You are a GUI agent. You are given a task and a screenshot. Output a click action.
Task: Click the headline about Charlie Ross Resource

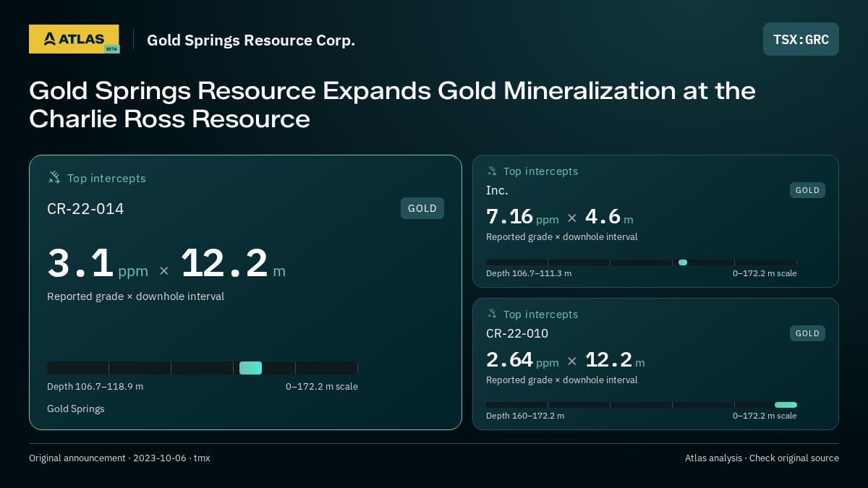click(x=392, y=105)
